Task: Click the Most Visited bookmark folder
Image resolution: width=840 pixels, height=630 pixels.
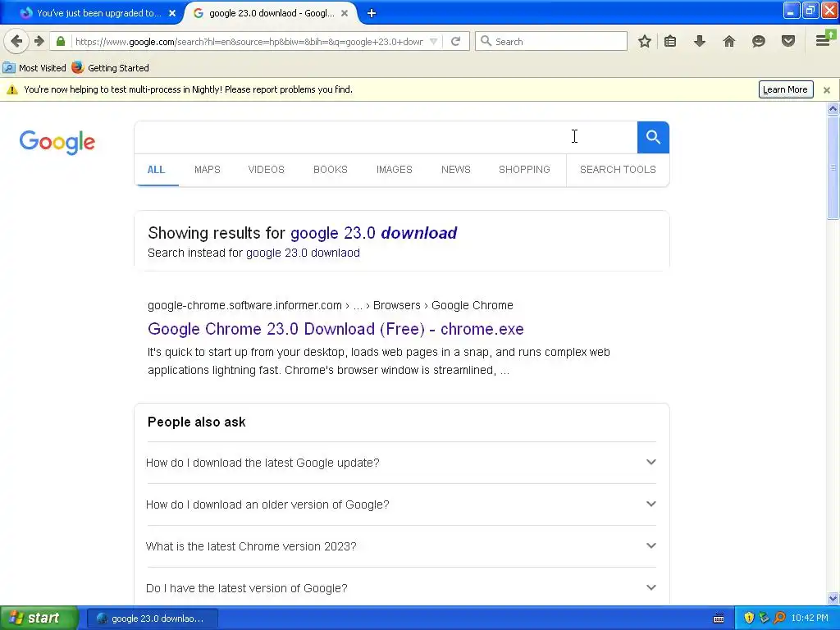Action: [x=34, y=68]
